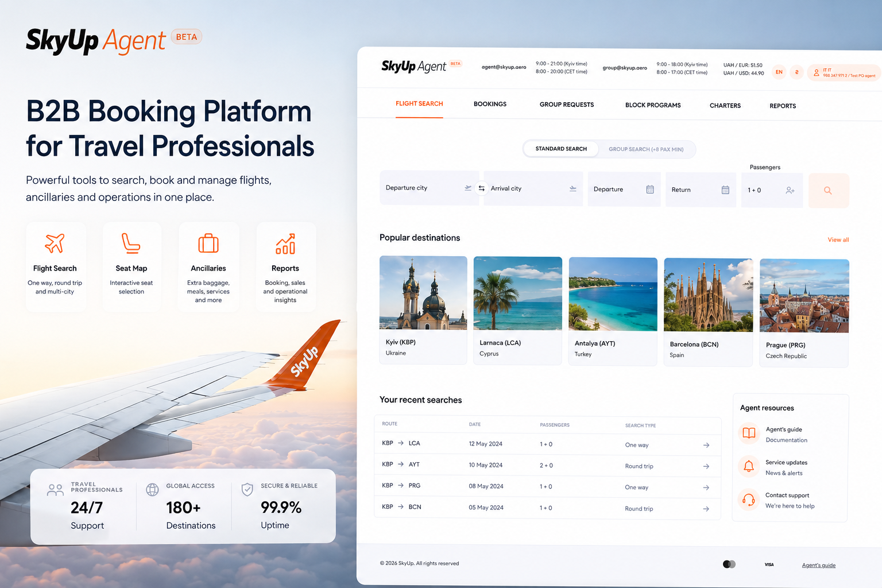Open Block Programs tab
Image resolution: width=882 pixels, height=588 pixels.
tap(653, 105)
